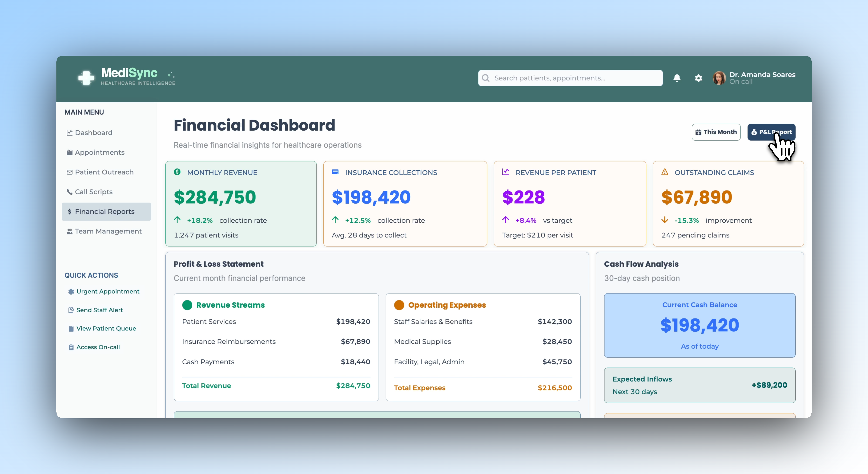The image size is (868, 474).
Task: Open Appointments from the sidebar
Action: pos(99,152)
